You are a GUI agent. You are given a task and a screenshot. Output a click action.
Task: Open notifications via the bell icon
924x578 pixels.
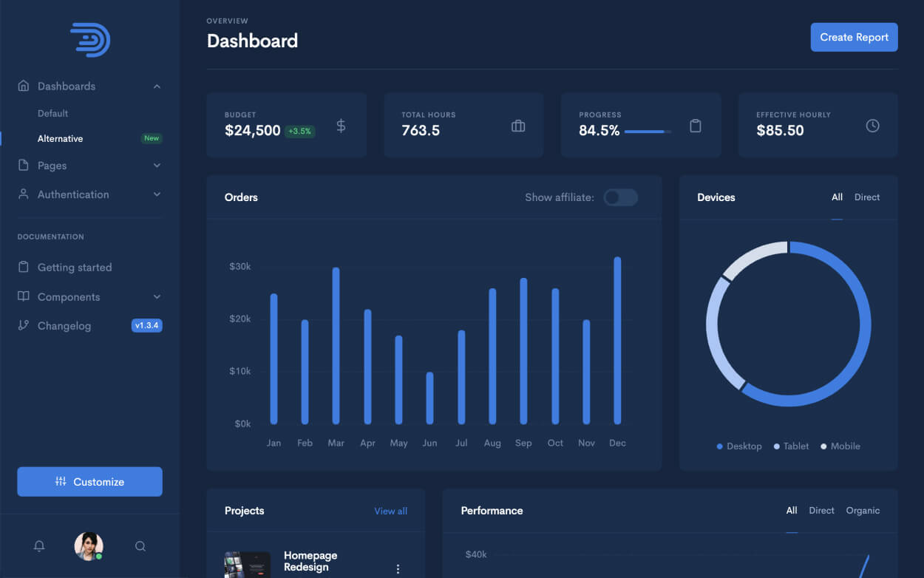click(x=39, y=546)
